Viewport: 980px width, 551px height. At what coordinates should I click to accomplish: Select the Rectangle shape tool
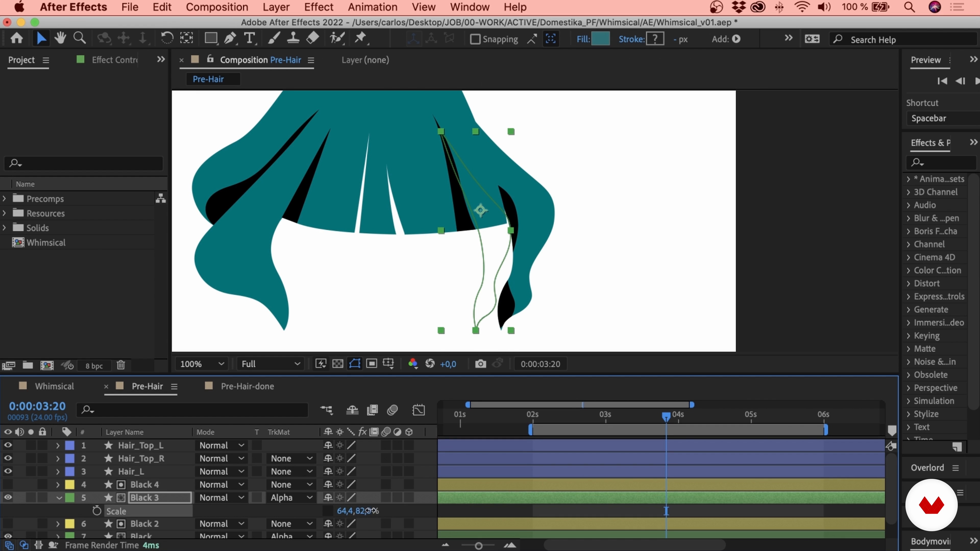pyautogui.click(x=211, y=39)
